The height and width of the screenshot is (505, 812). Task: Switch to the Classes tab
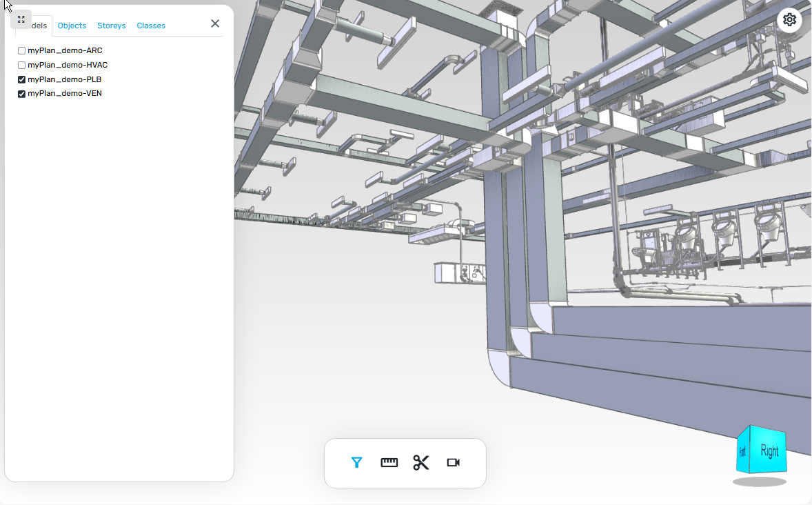point(151,26)
